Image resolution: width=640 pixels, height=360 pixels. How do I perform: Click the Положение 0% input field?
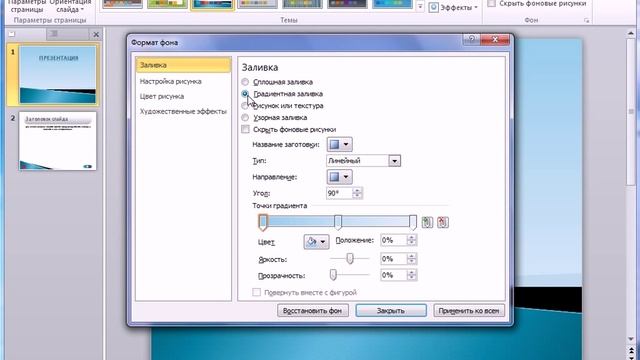click(394, 240)
